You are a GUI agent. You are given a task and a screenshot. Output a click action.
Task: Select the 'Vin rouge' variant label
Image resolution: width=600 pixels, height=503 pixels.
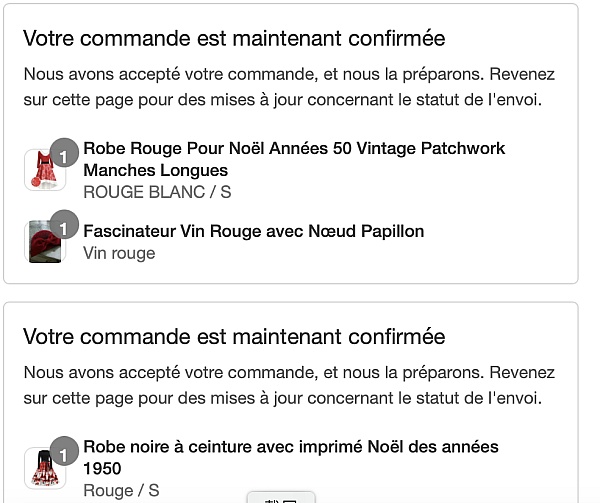(119, 253)
